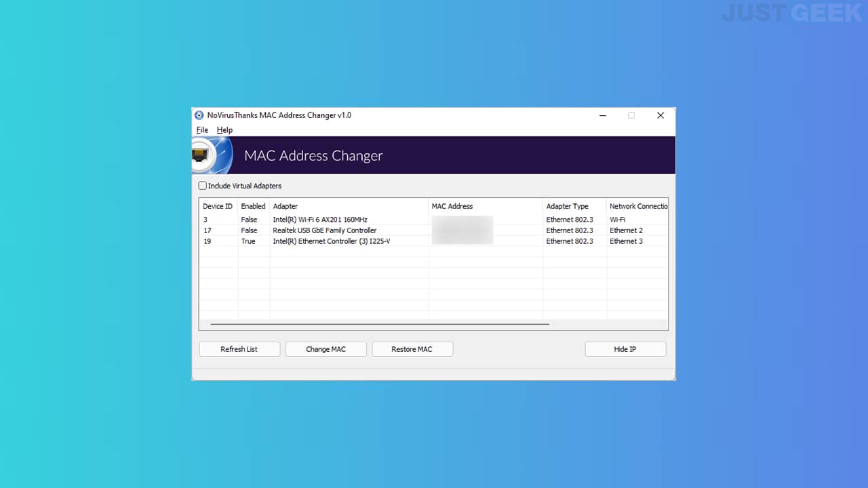Viewport: 868px width, 488px height.
Task: Sort by Device ID column header
Action: 218,206
